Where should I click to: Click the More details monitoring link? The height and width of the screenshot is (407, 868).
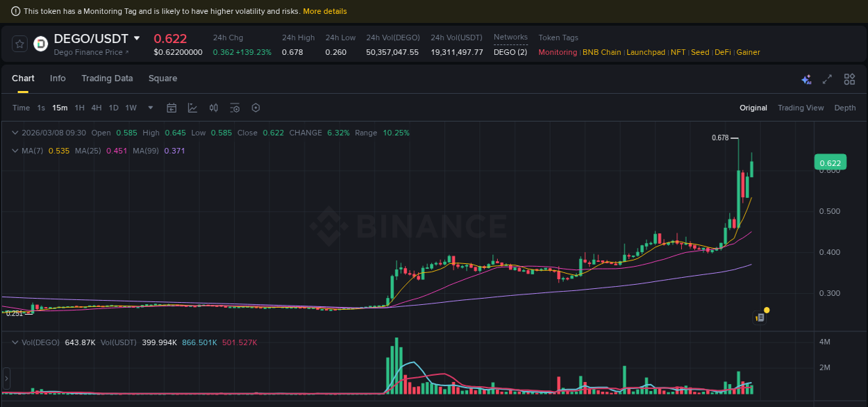click(325, 11)
